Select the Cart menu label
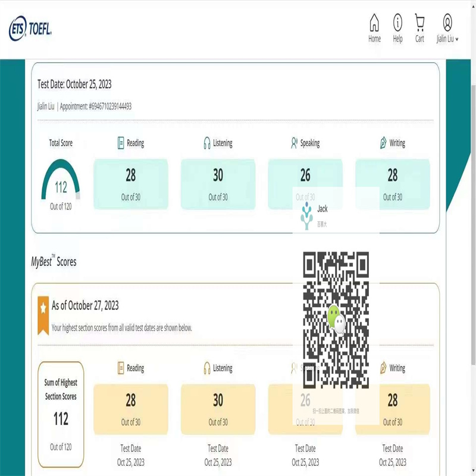 pos(420,39)
